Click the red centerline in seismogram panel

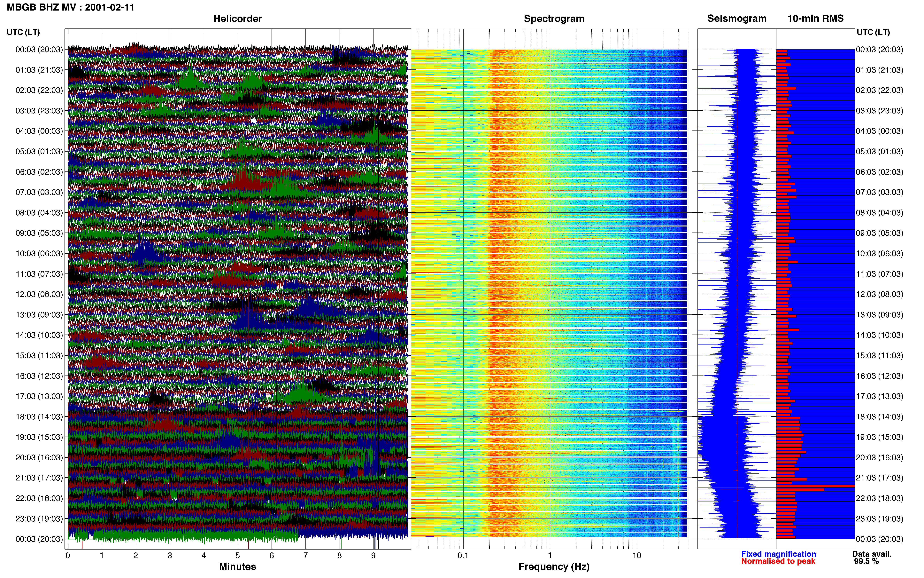(x=737, y=294)
